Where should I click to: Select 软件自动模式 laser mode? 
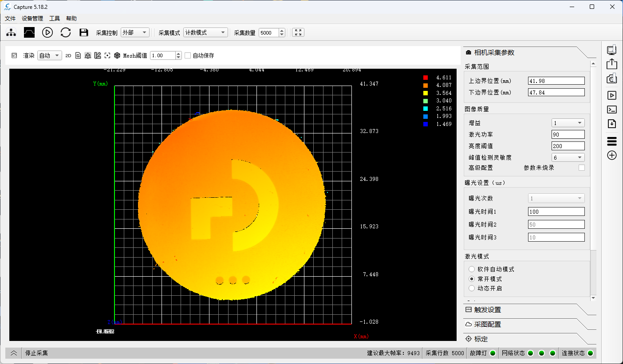(x=472, y=269)
